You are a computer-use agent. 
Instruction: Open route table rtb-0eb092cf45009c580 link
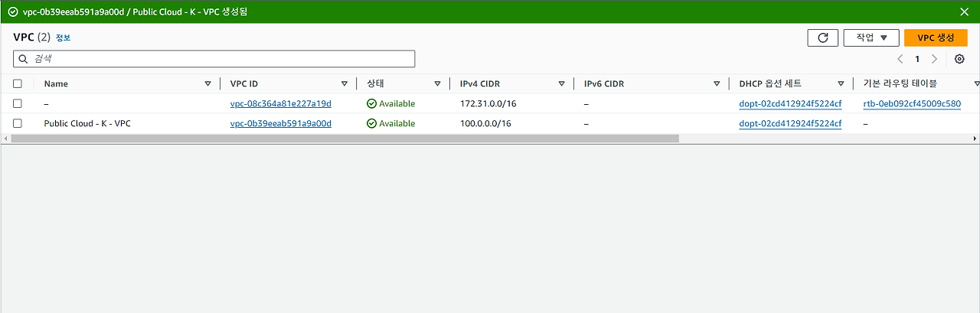(912, 103)
